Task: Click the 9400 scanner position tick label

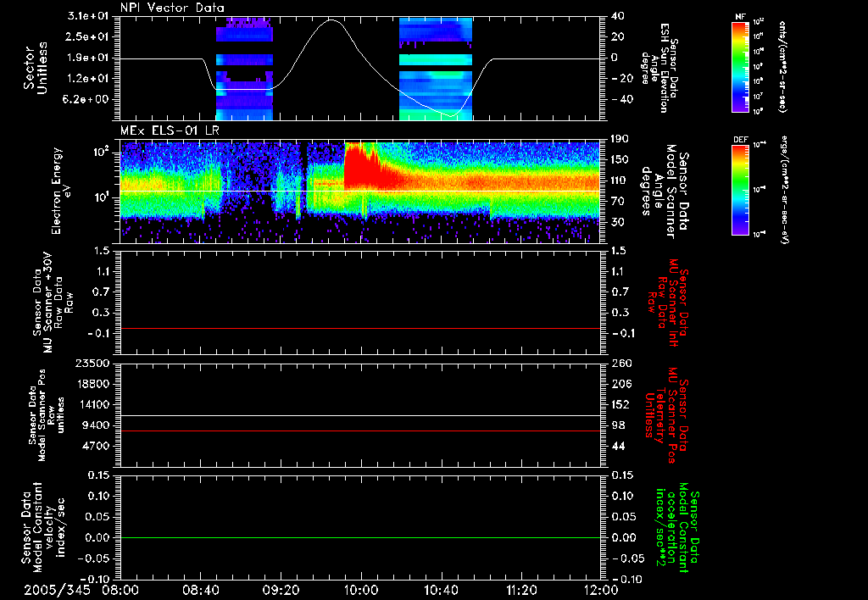Action: point(96,425)
